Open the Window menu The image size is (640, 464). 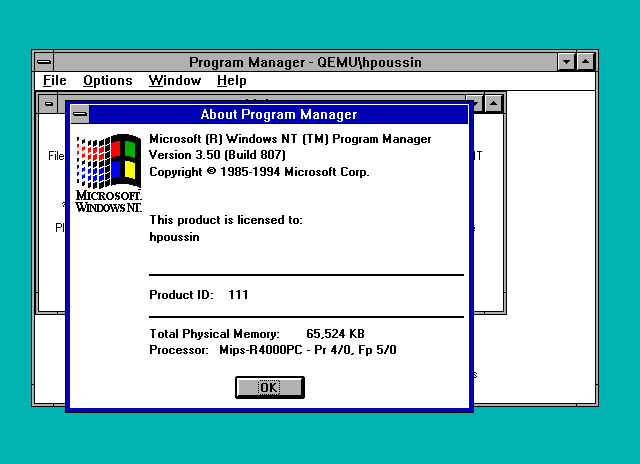(175, 80)
